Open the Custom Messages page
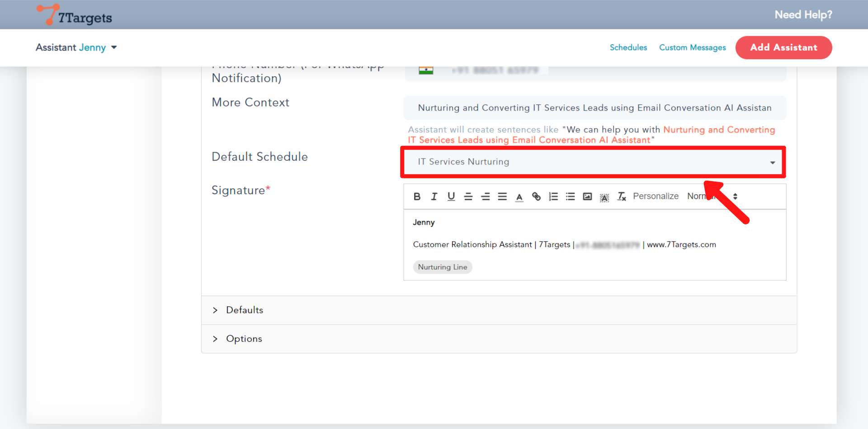The width and height of the screenshot is (868, 429). point(692,47)
